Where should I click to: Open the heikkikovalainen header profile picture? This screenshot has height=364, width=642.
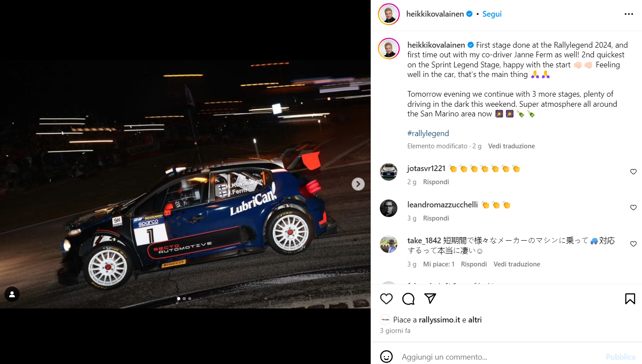tap(389, 14)
